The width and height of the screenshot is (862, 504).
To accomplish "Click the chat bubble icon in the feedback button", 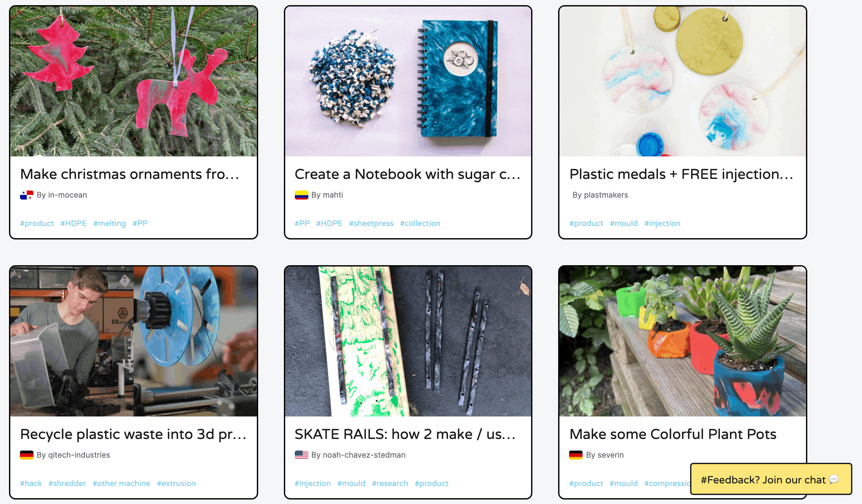I will click(x=834, y=480).
